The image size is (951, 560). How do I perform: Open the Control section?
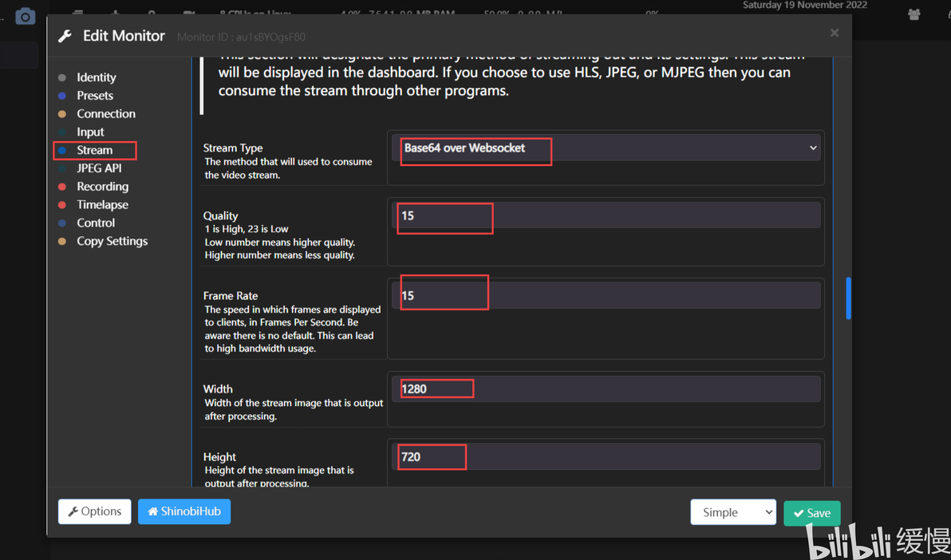(96, 223)
